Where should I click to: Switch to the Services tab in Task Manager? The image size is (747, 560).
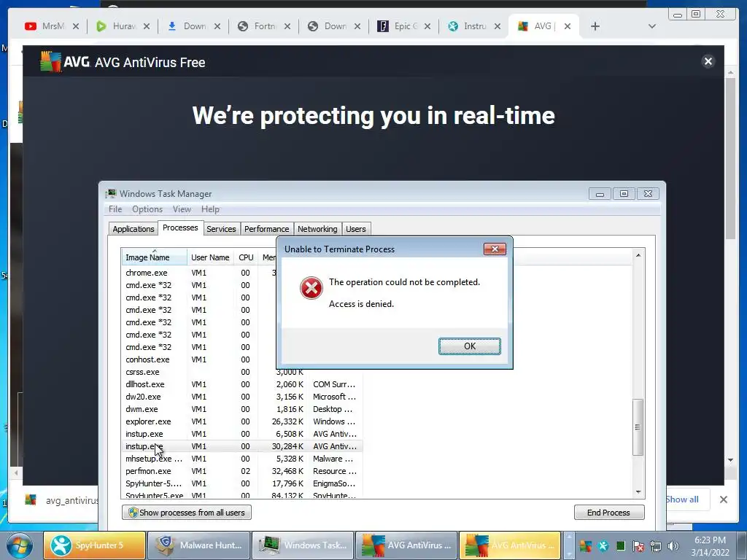tap(221, 229)
